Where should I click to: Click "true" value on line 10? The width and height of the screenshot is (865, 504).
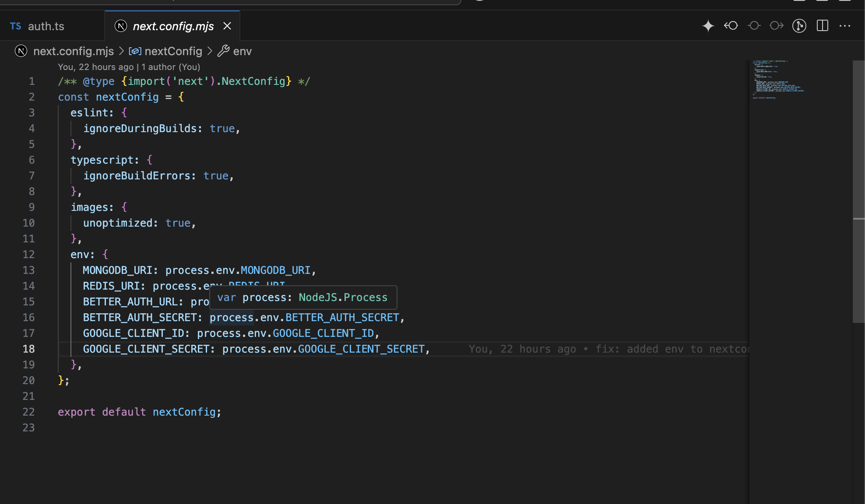178,223
